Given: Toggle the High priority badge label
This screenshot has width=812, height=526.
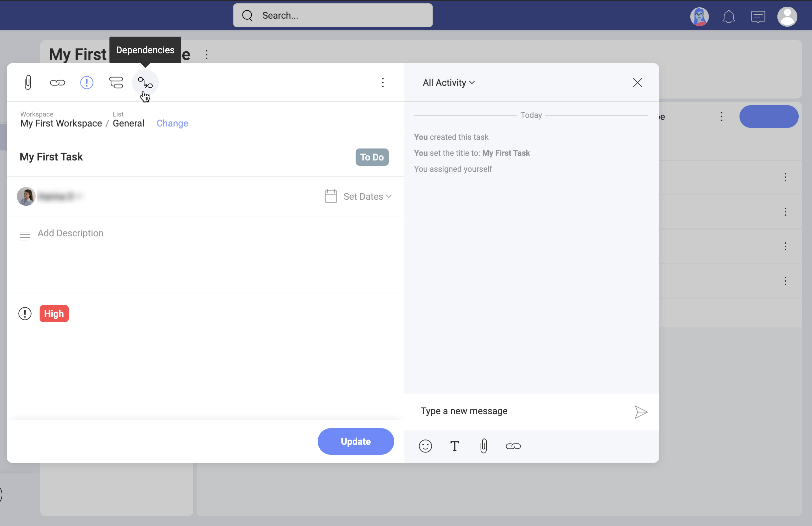Looking at the screenshot, I should 54,314.
